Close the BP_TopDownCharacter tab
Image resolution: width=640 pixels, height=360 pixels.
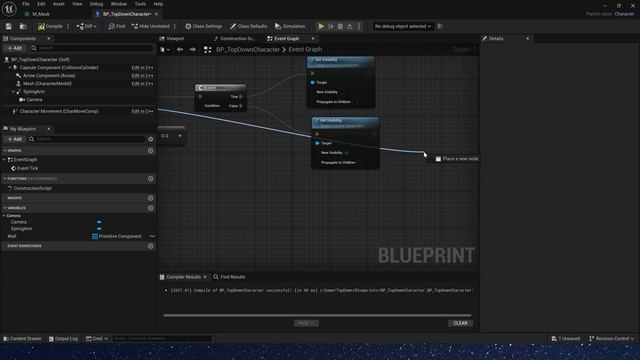[x=156, y=14]
